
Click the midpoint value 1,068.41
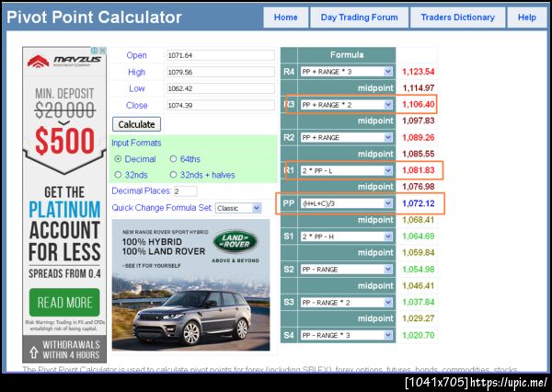419,220
